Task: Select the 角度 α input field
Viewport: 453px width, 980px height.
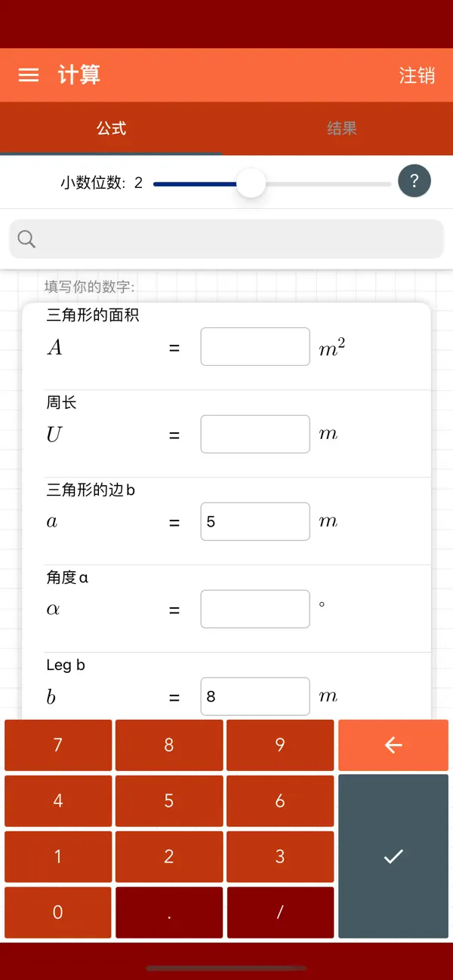Action: click(x=254, y=609)
